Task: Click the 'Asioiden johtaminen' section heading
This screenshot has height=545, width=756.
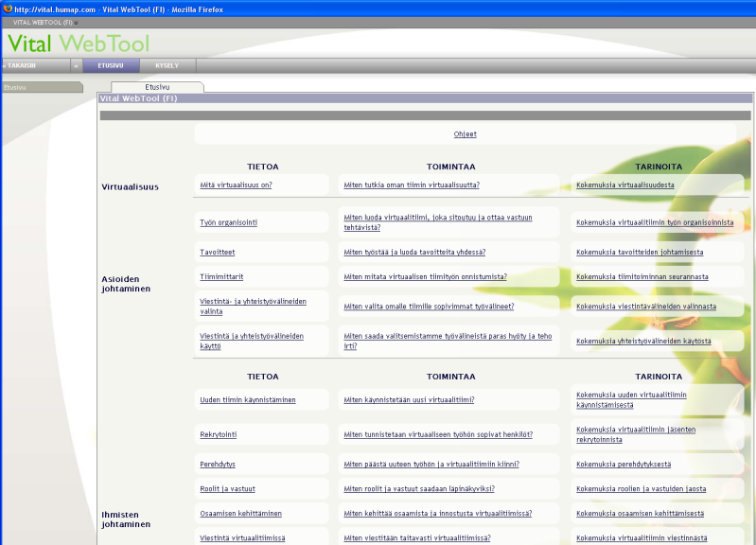Action: 125,284
